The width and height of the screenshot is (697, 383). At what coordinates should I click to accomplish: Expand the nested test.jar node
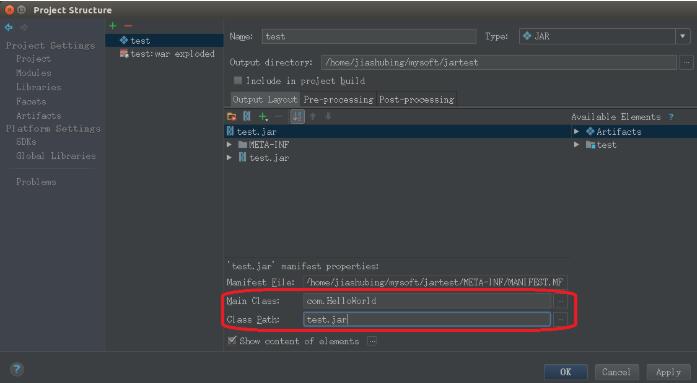coord(229,158)
